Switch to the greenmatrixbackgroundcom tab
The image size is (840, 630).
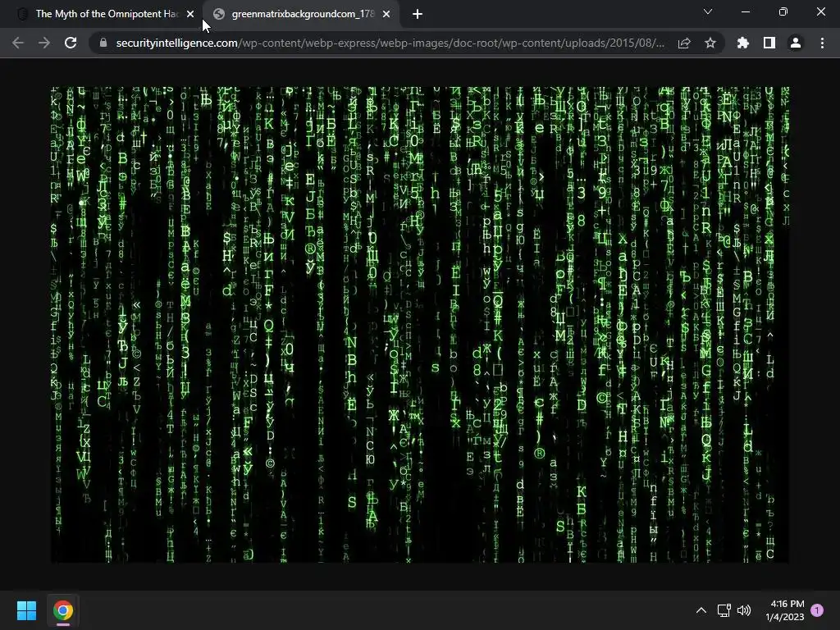pyautogui.click(x=300, y=14)
